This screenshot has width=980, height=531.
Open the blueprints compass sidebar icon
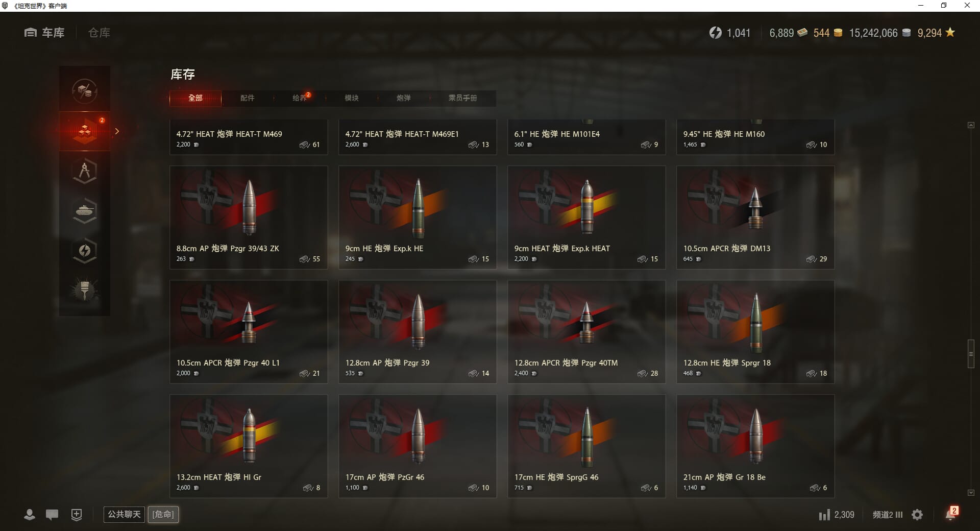click(x=85, y=171)
